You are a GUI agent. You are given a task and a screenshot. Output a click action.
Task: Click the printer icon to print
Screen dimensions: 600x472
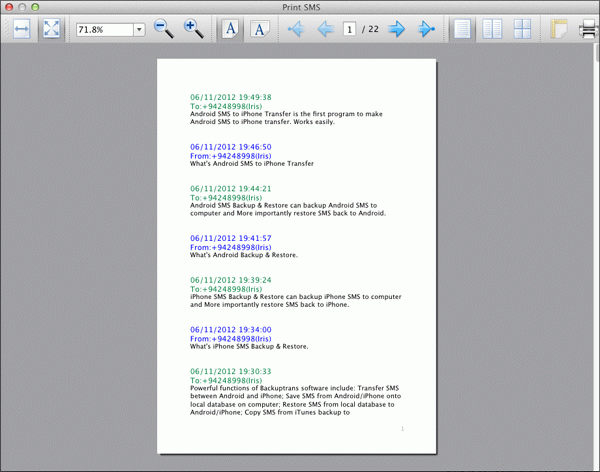[589, 29]
